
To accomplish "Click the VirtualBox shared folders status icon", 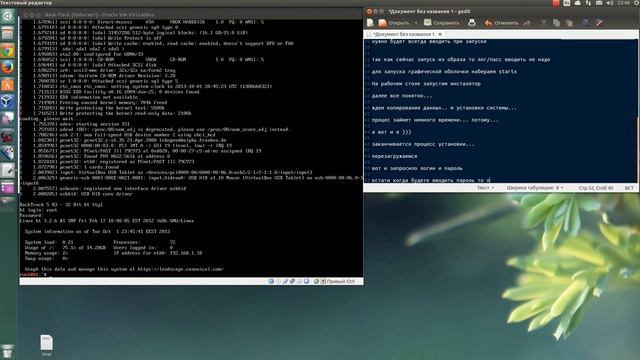I will (x=299, y=281).
